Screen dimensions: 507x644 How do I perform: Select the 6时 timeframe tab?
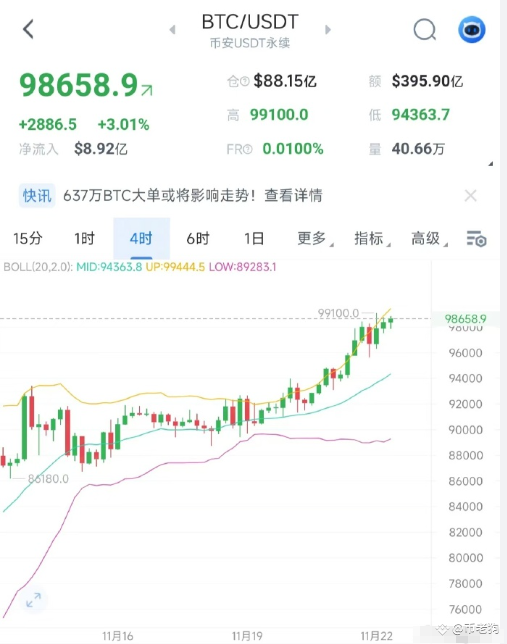pyautogui.click(x=198, y=239)
